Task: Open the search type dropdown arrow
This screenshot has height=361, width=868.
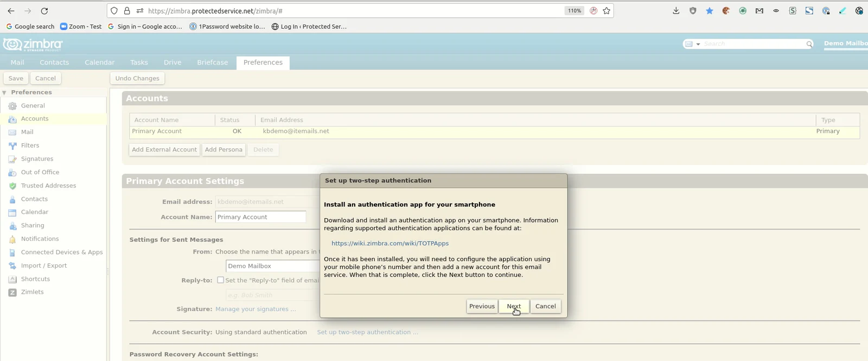Action: pyautogui.click(x=698, y=44)
